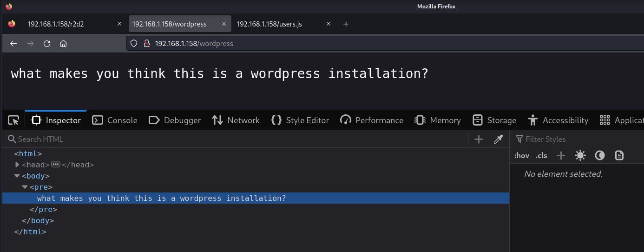Screen dimensions: 644x252
Task: Go back one page with Back arrow
Action: (x=13, y=43)
